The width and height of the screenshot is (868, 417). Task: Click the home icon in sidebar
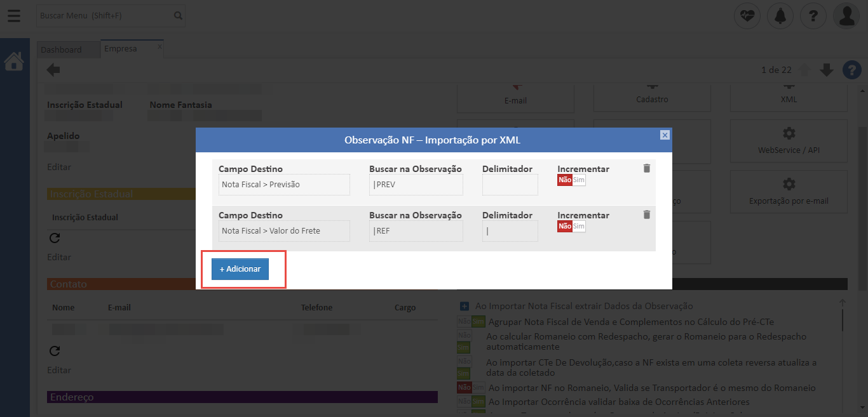(x=14, y=62)
